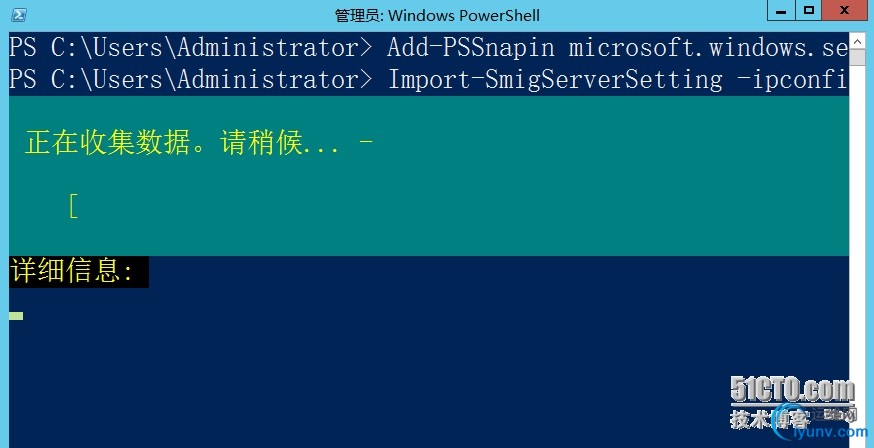This screenshot has height=448, width=874.
Task: Click the spinner dash after 请稍候...
Action: pyautogui.click(x=365, y=143)
